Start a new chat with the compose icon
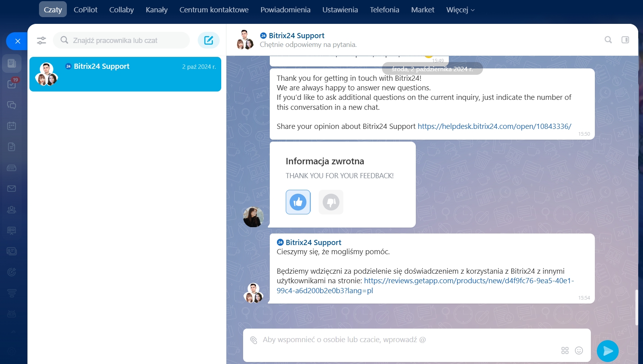Screen dimensions: 643x364 coord(208,40)
